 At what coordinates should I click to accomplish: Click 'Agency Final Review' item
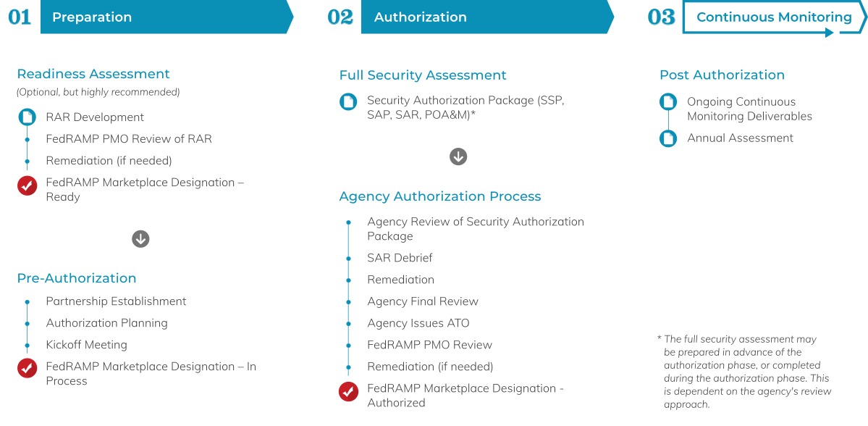click(423, 301)
